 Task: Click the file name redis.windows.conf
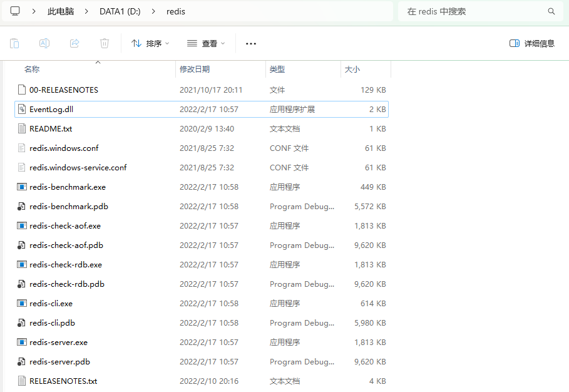pos(64,148)
